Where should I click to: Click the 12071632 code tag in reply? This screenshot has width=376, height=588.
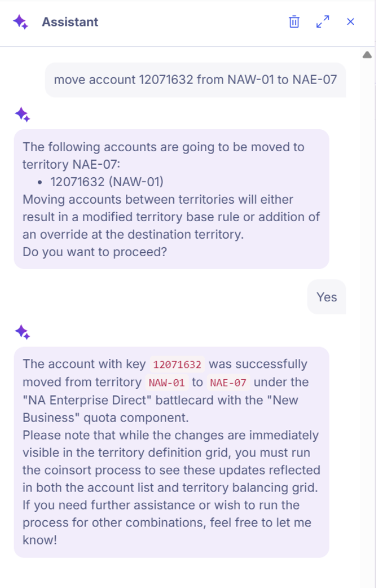pyautogui.click(x=177, y=365)
